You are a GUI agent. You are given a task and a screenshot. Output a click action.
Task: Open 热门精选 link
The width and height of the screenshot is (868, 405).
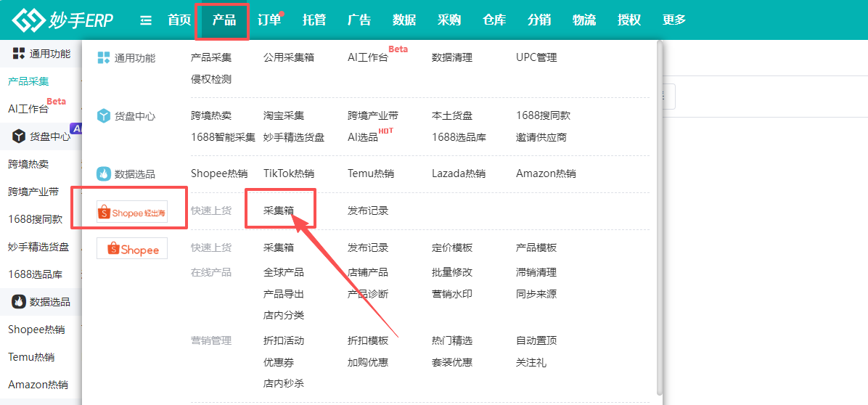click(x=452, y=340)
